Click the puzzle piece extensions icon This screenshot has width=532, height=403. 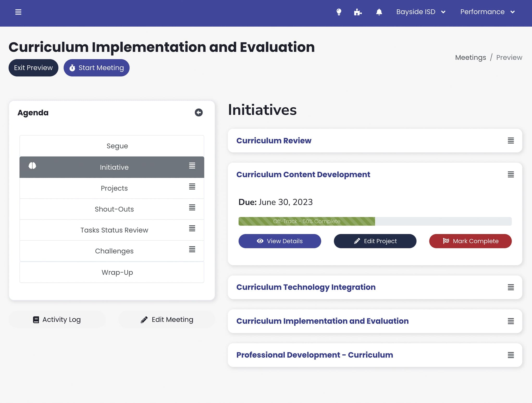click(358, 12)
